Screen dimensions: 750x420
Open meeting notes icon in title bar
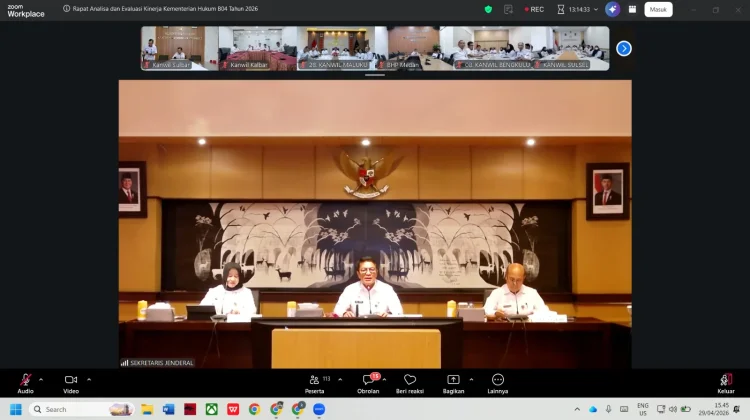pyautogui.click(x=508, y=9)
